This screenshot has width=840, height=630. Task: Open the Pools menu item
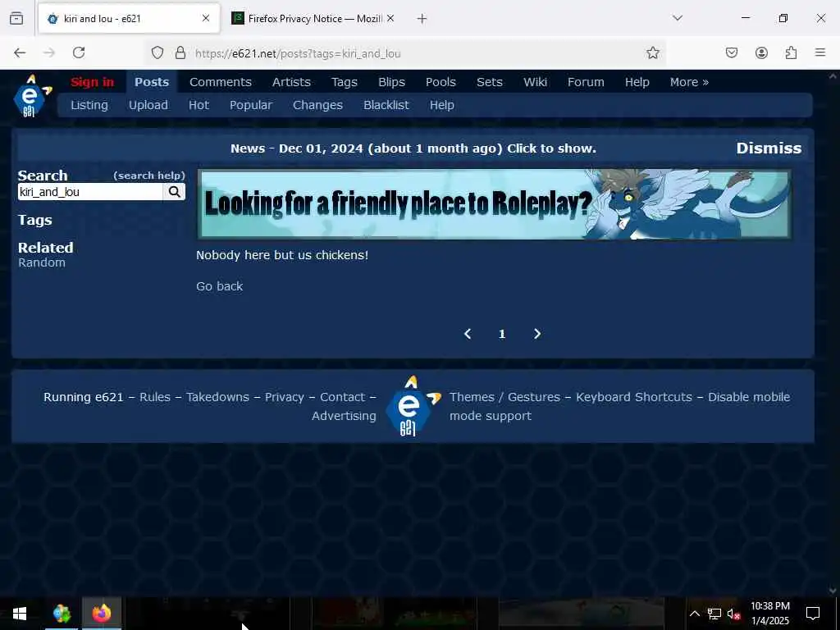(x=441, y=82)
